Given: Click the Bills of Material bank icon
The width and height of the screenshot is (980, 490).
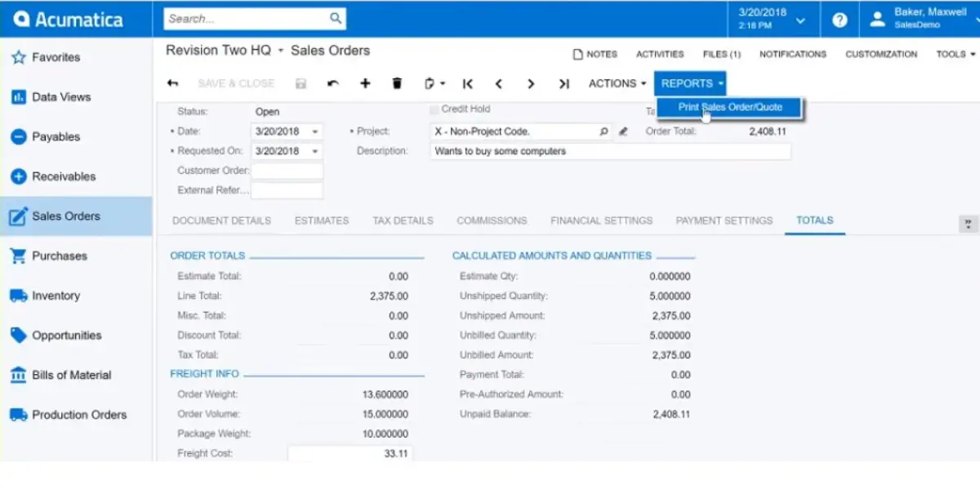Looking at the screenshot, I should coord(19,375).
